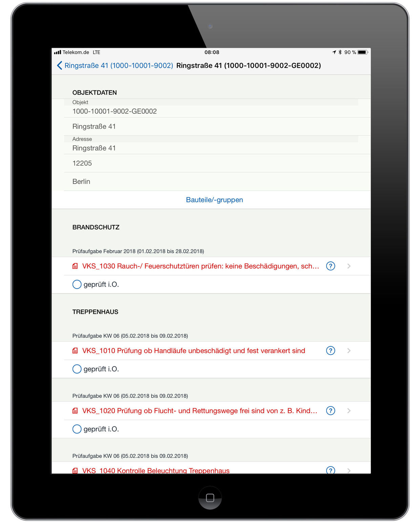420x523 pixels.
Task: Open help icon for VKS_1020 Rettungswege task
Action: [x=330, y=410]
